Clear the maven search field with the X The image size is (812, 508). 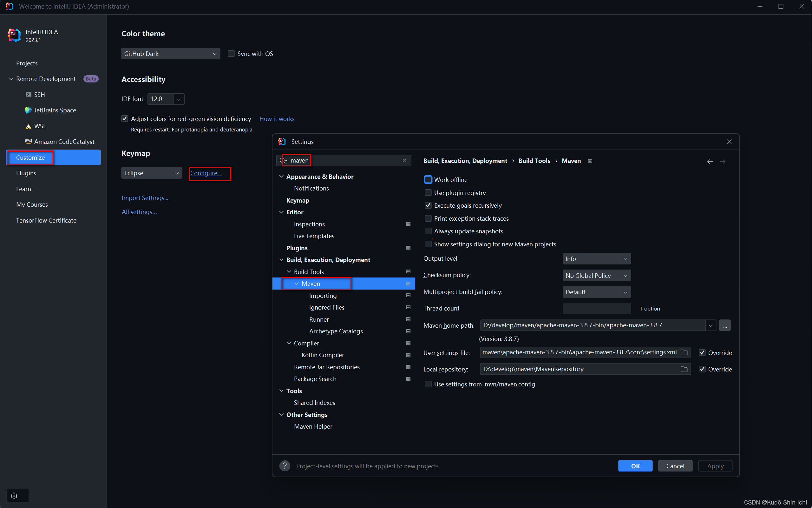tap(404, 161)
